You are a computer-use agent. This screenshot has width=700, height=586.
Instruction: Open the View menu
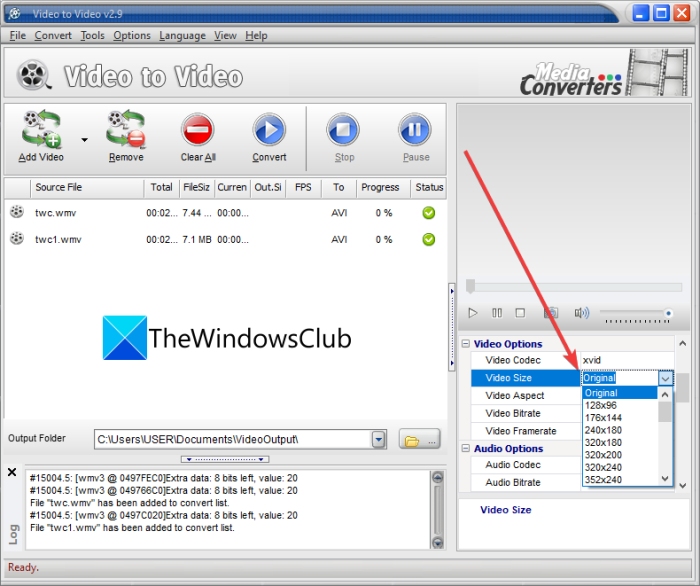225,35
